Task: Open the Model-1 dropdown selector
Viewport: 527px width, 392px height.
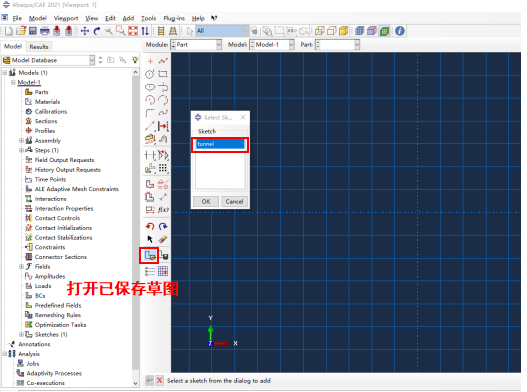Action: click(x=272, y=45)
